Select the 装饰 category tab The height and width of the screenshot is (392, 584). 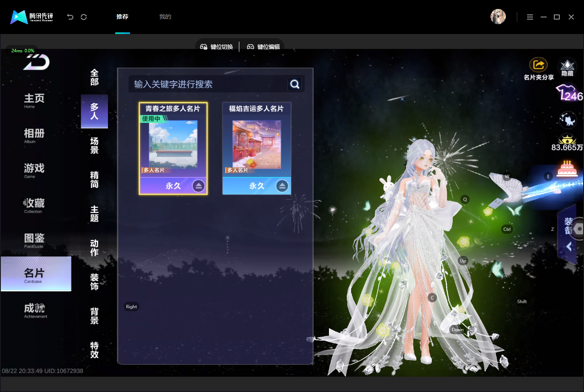94,281
